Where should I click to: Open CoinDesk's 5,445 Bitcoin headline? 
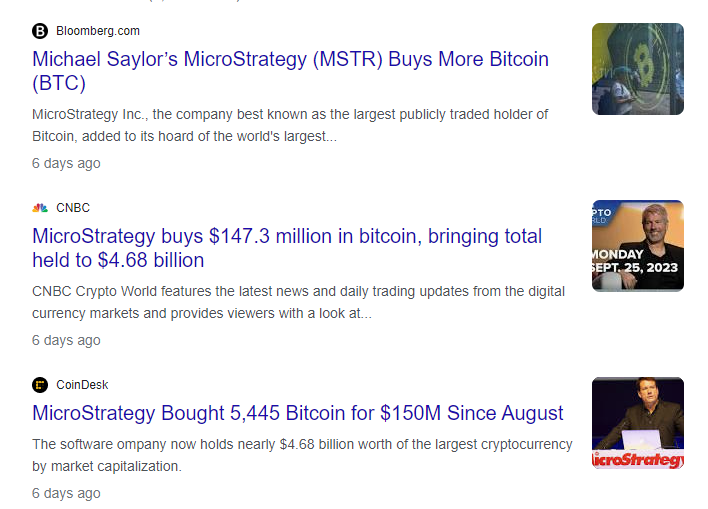[x=298, y=413]
